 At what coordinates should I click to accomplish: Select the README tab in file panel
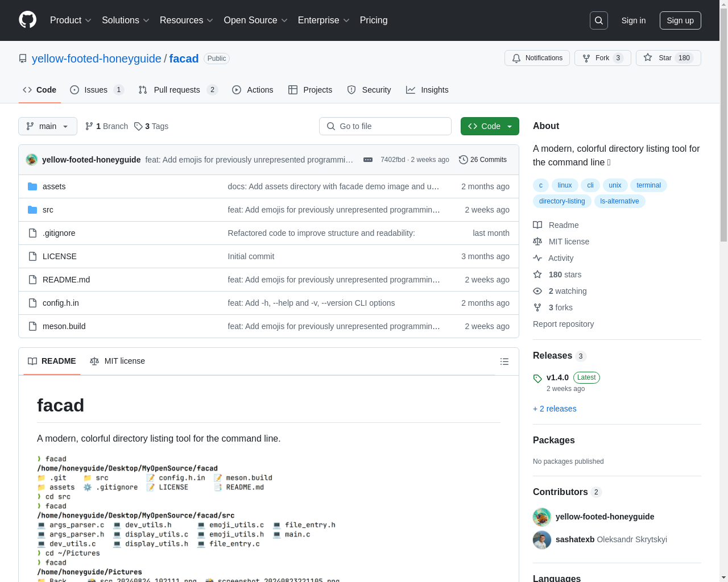[52, 361]
